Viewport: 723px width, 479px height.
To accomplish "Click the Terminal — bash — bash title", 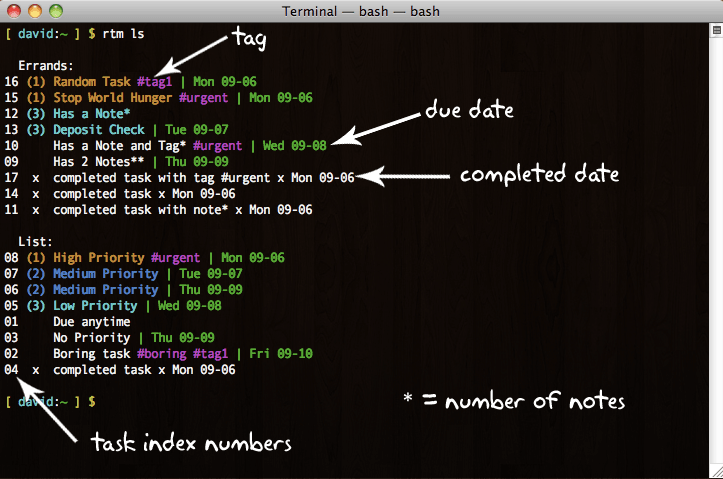I will click(361, 11).
